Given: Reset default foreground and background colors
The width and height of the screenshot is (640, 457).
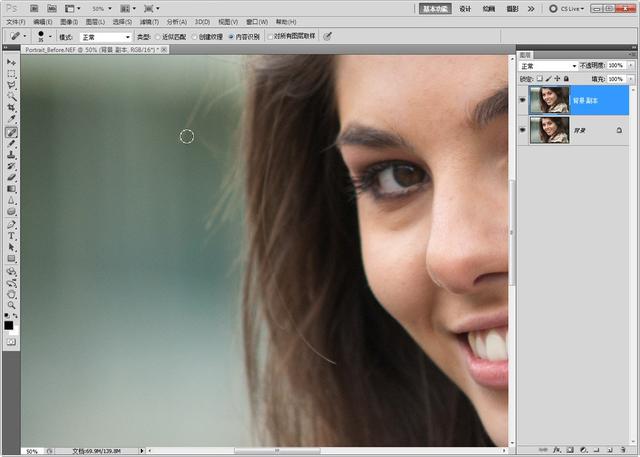Looking at the screenshot, I should (7, 316).
